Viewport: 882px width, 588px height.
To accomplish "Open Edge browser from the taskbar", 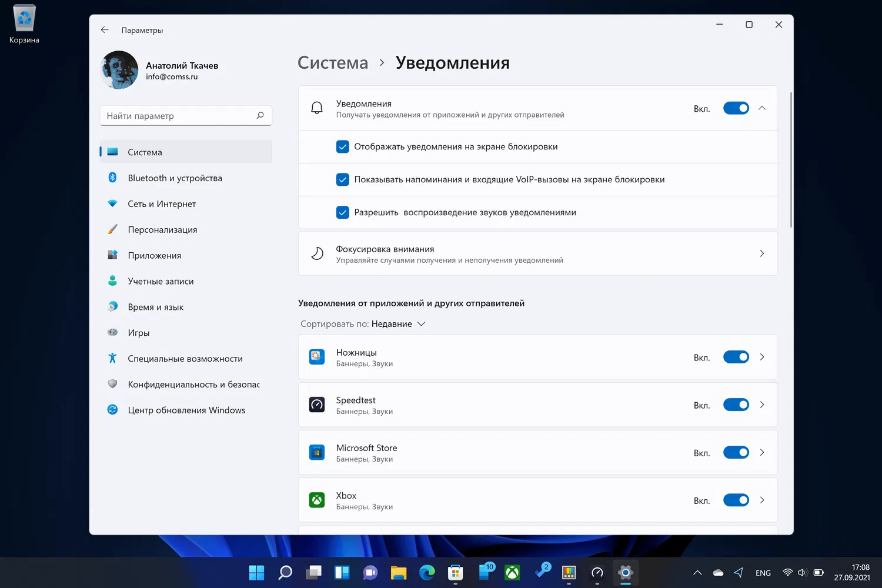I will [x=427, y=572].
